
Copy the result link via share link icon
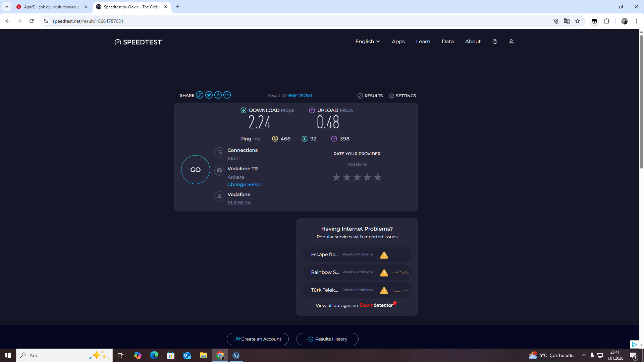click(x=200, y=95)
